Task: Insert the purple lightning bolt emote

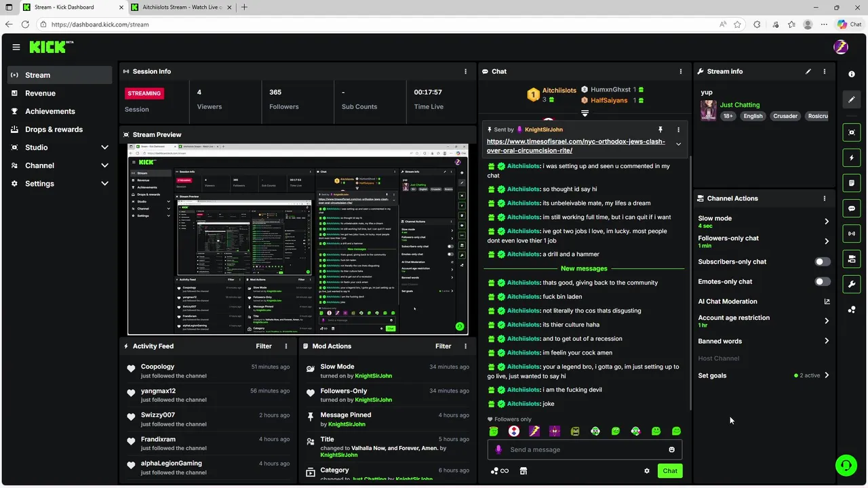Action: [534, 431]
